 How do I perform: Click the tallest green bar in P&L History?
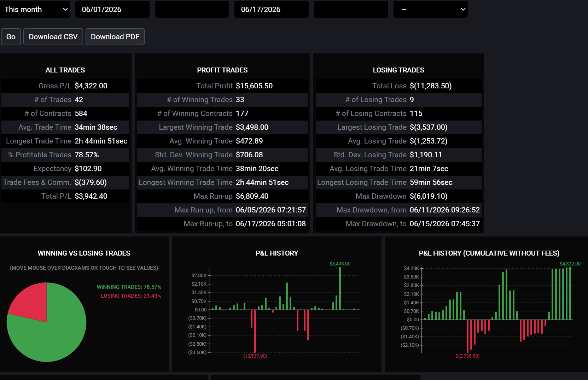click(x=340, y=288)
